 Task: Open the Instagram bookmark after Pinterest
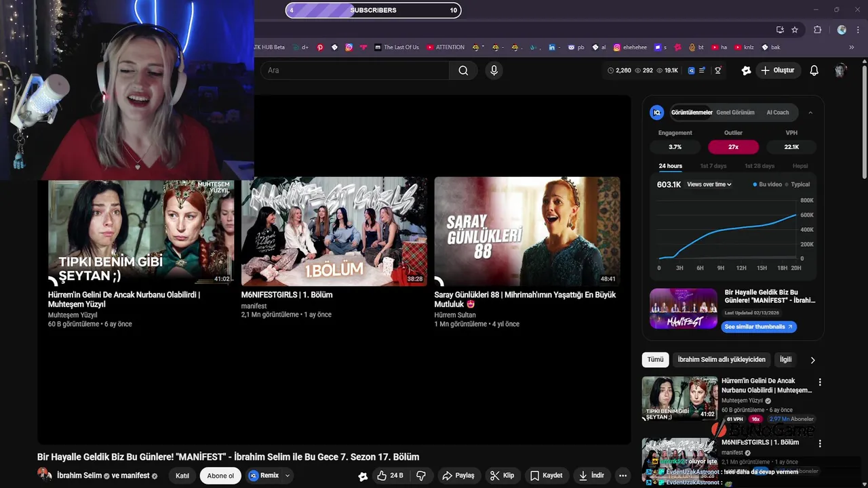349,47
